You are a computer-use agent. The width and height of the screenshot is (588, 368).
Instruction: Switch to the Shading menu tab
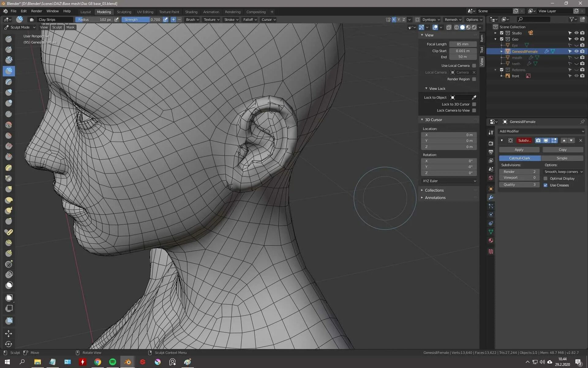[191, 11]
